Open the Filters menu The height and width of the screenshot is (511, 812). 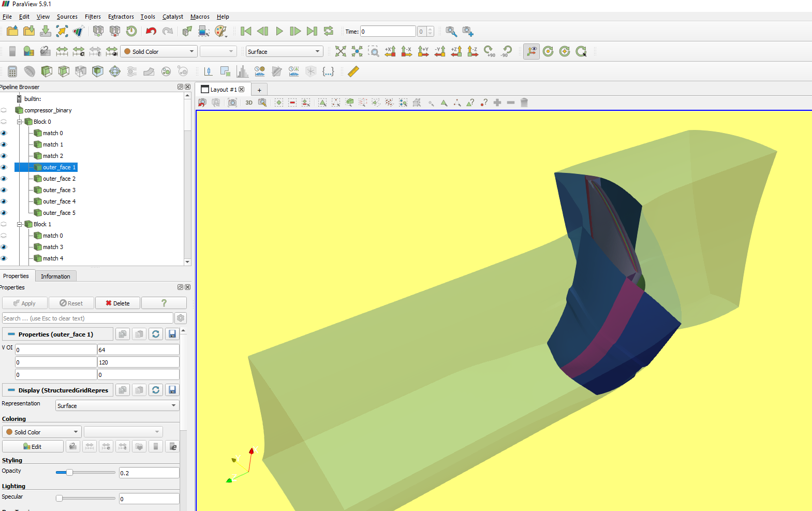pyautogui.click(x=93, y=17)
